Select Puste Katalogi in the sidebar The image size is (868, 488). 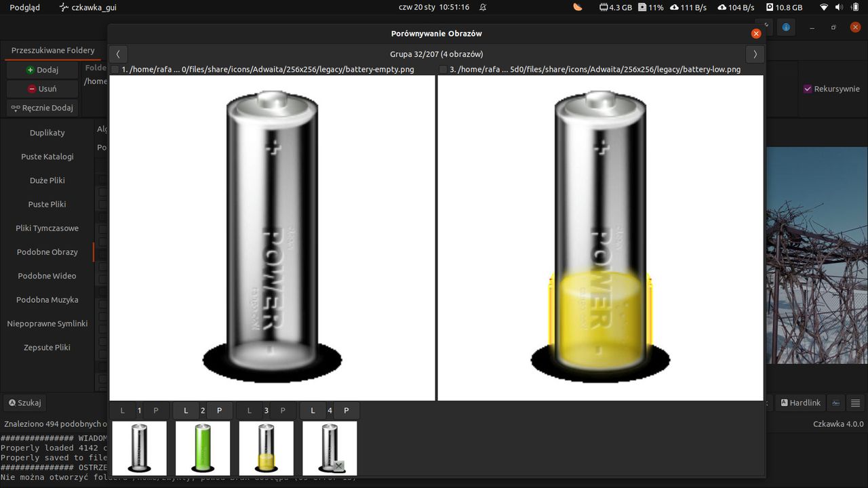coord(47,157)
